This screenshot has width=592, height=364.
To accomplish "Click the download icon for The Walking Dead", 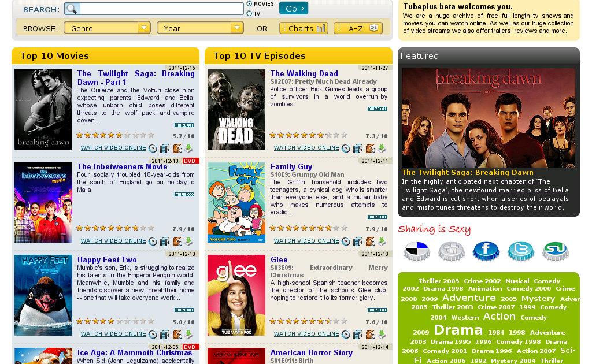I will pyautogui.click(x=382, y=148).
